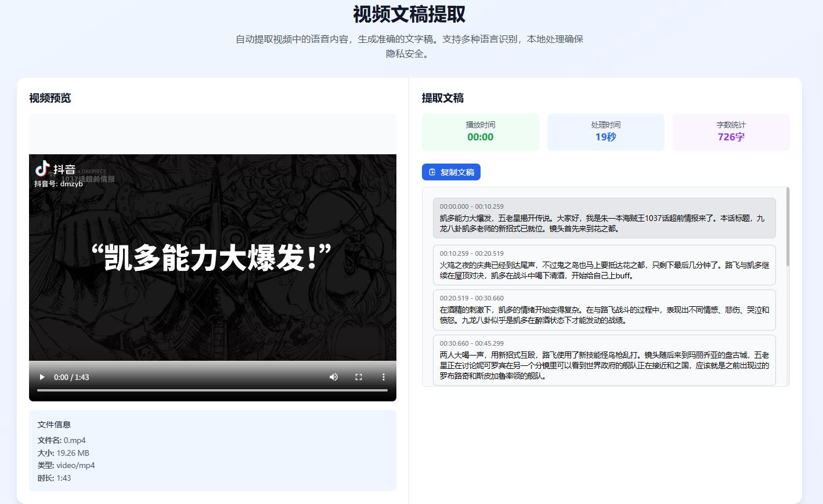Image resolution: width=823 pixels, height=504 pixels.
Task: Select the 00:10.259 transcript segment
Action: click(x=604, y=264)
